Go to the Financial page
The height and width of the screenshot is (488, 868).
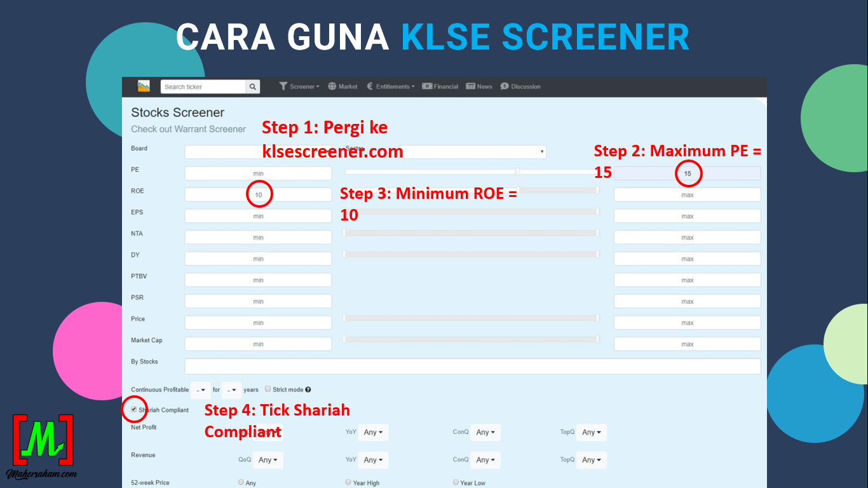pyautogui.click(x=440, y=86)
